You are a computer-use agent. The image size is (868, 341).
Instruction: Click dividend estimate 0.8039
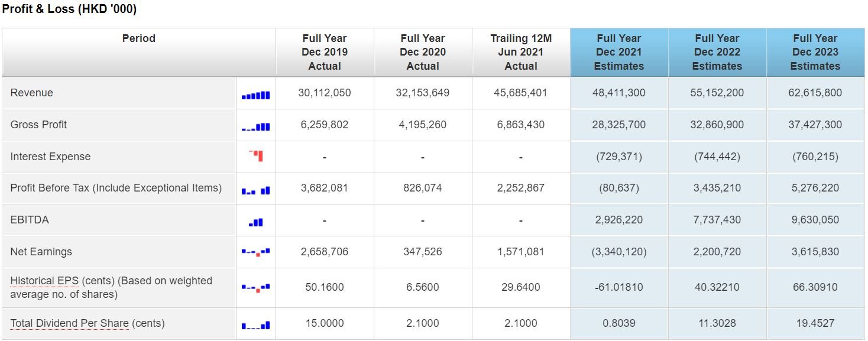click(619, 323)
